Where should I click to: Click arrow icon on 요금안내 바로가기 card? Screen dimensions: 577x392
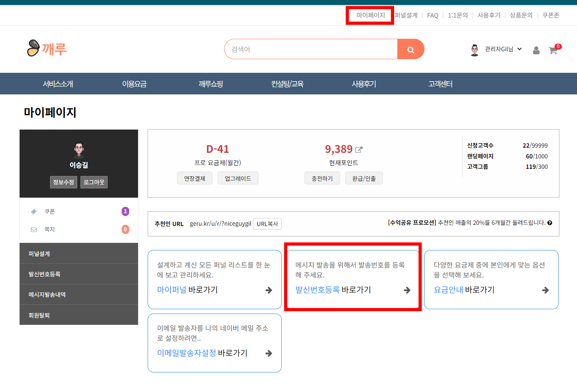click(x=545, y=290)
